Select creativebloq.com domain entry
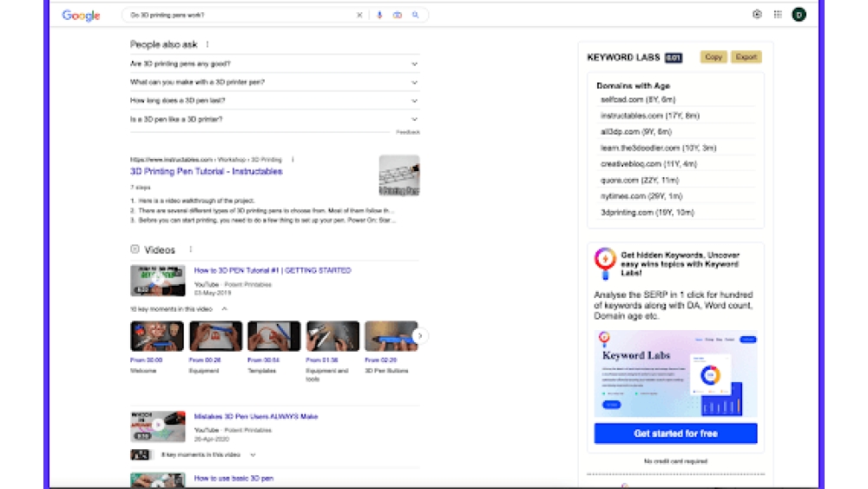This screenshot has width=868, height=489. (648, 164)
